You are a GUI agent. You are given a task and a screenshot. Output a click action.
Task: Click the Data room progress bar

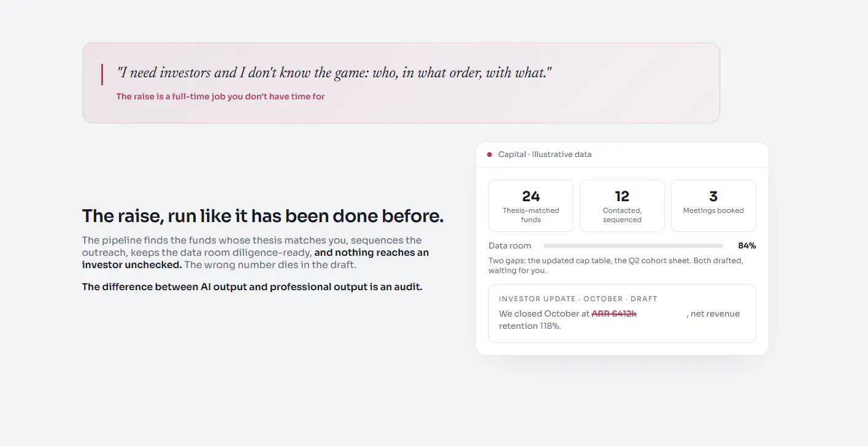point(633,245)
